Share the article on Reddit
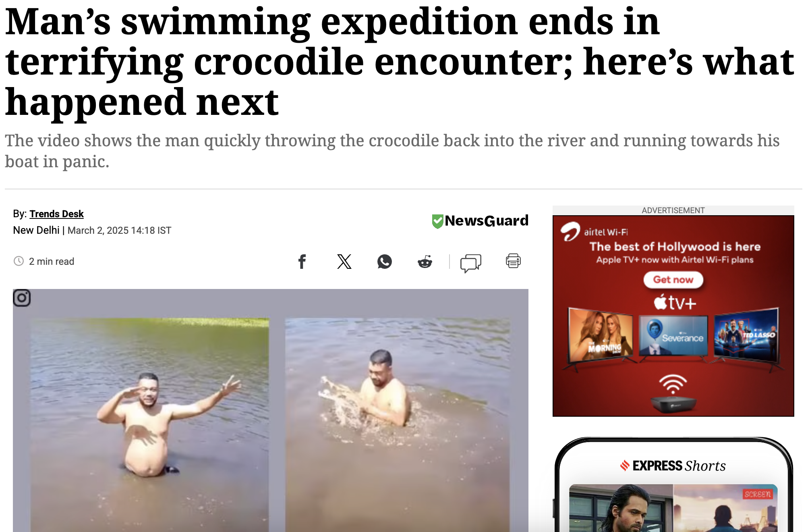812x532 pixels. coord(425,262)
